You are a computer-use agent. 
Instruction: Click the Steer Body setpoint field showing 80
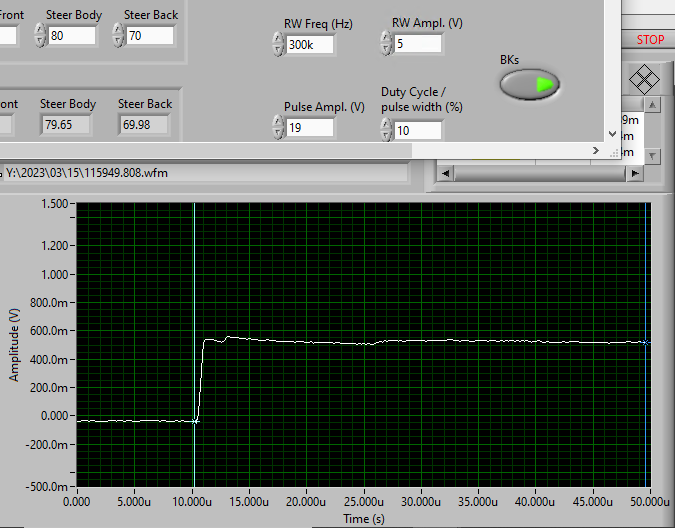71,35
